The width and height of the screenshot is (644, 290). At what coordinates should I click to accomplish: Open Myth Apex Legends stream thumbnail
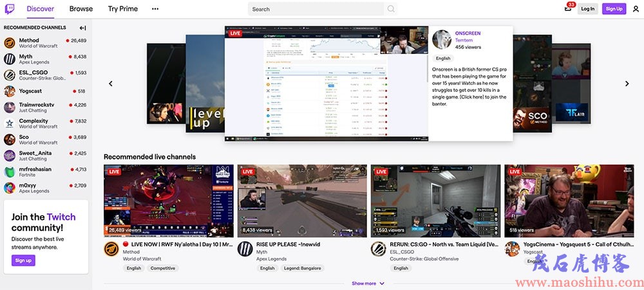click(x=302, y=201)
